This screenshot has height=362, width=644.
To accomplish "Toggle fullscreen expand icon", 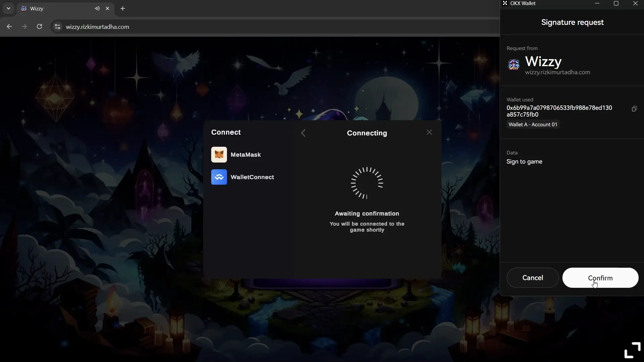I will (x=632, y=350).
